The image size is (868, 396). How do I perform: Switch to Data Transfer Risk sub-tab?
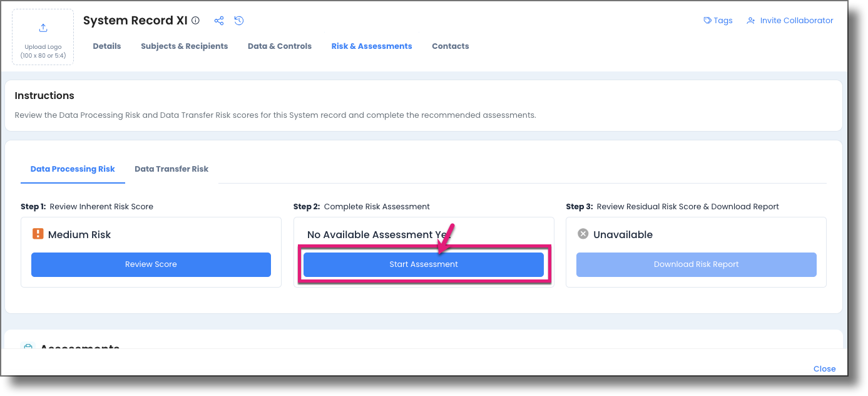(x=171, y=169)
